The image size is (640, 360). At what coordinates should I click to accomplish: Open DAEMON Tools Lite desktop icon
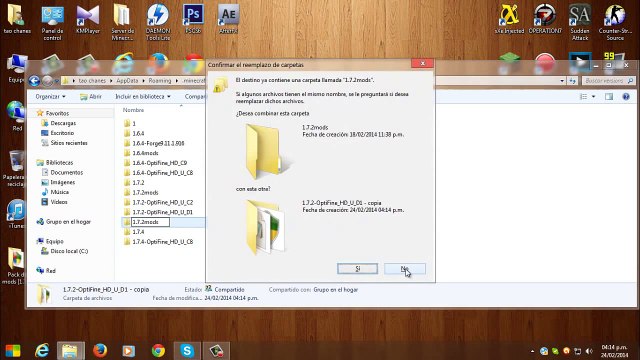point(158,22)
